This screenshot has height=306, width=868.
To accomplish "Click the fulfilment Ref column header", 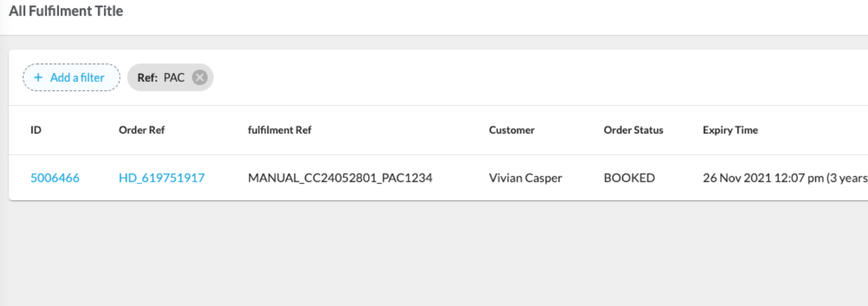I will [x=280, y=130].
